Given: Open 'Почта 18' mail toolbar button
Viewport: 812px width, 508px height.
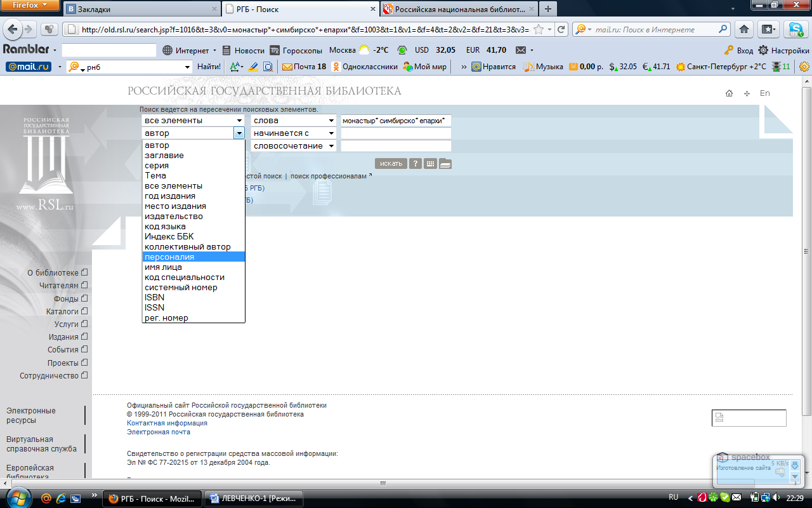Looking at the screenshot, I should (304, 66).
